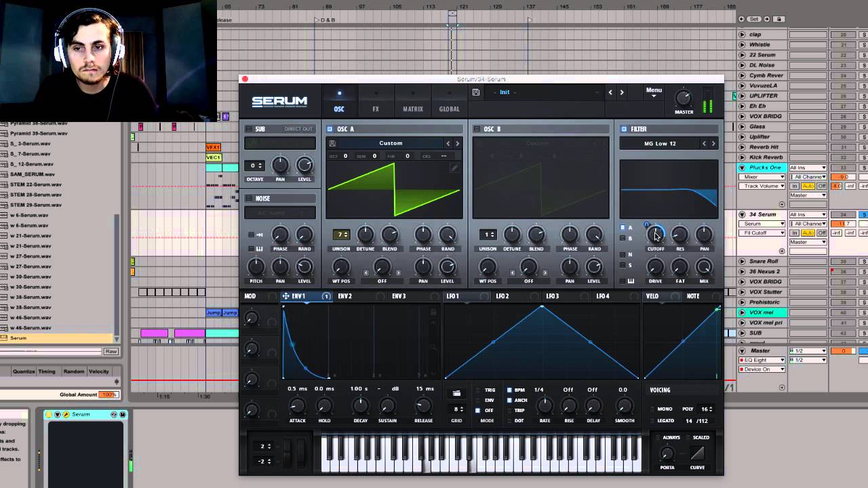Adjust the Master volume knob

(x=684, y=98)
